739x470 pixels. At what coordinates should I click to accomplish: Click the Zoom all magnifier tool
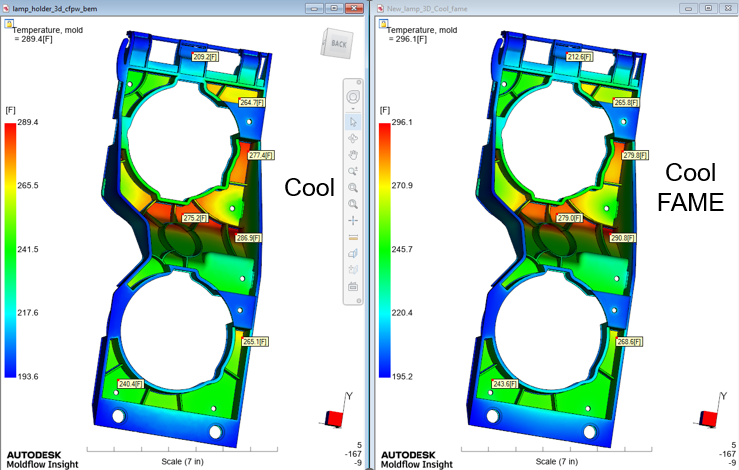353,204
